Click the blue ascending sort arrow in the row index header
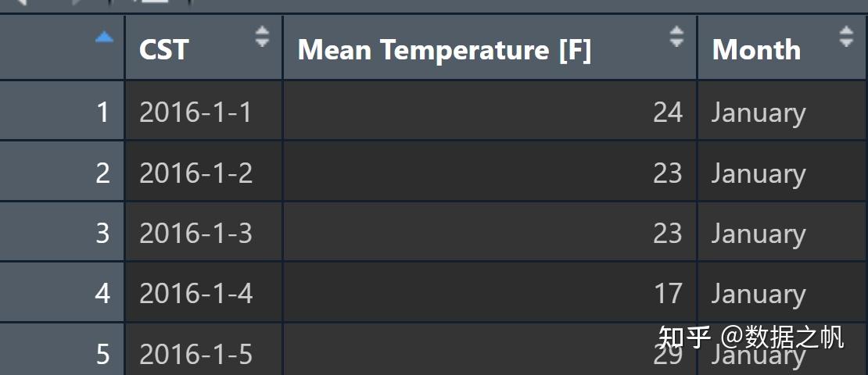The width and height of the screenshot is (868, 375). [x=104, y=37]
